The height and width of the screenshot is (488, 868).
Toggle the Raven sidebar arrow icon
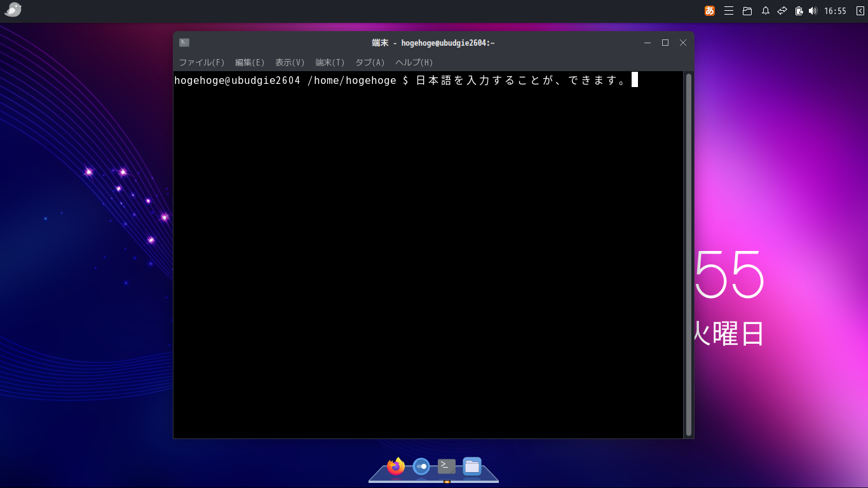tap(860, 11)
